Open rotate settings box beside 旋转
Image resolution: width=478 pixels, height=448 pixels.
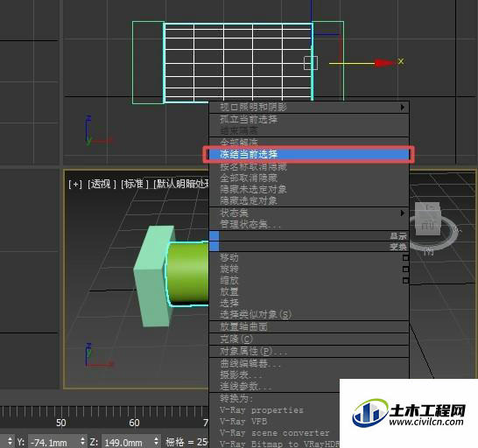405,269
